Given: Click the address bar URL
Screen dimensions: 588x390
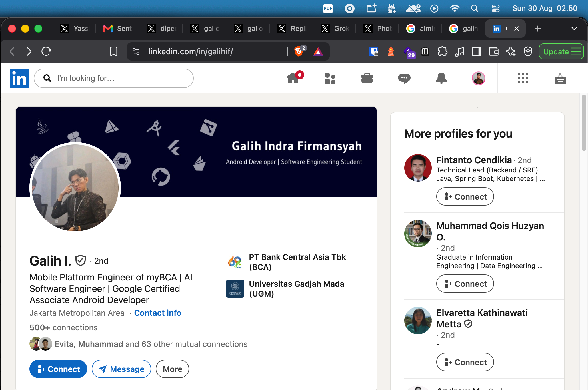Looking at the screenshot, I should pos(191,51).
